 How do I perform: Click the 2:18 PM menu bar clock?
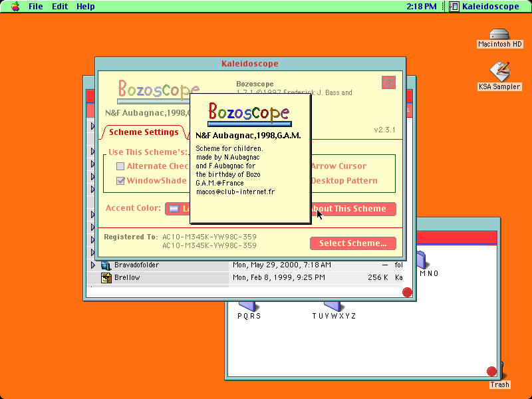coord(422,7)
